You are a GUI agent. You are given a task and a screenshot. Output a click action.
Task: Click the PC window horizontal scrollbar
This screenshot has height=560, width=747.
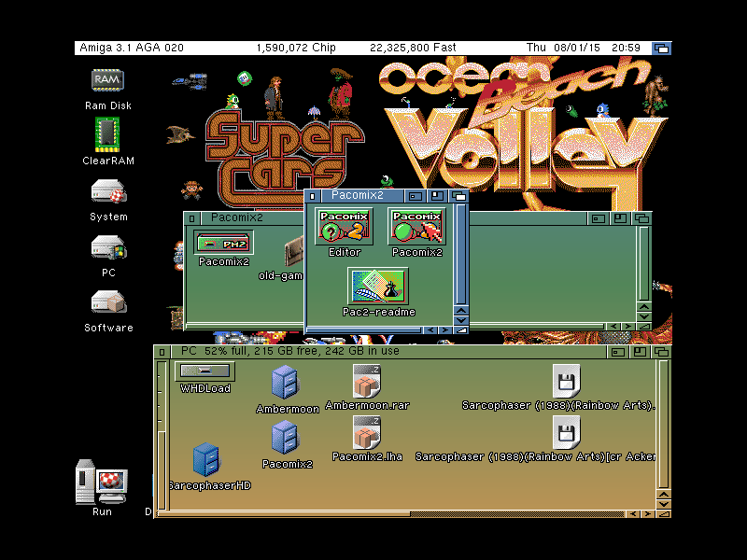pyautogui.click(x=390, y=514)
